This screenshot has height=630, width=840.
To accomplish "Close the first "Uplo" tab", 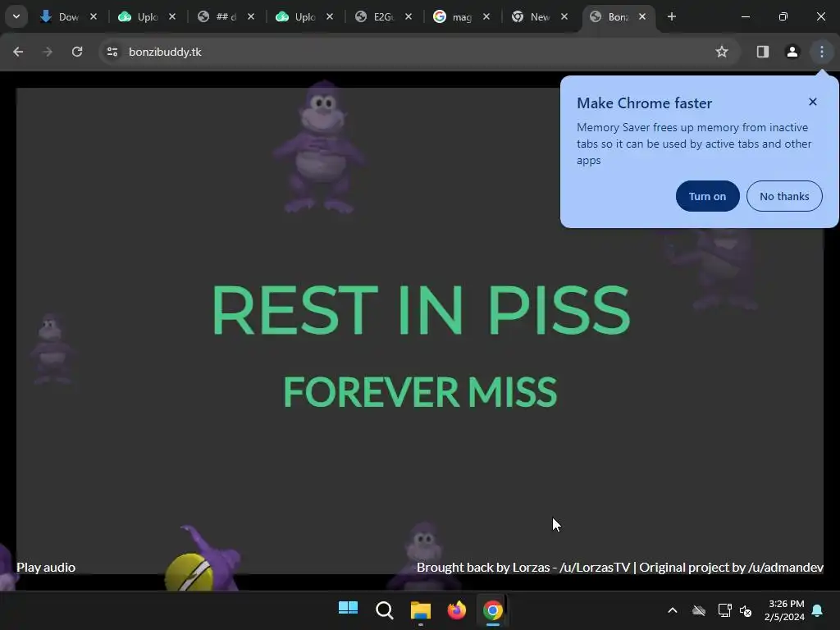I will [x=172, y=16].
